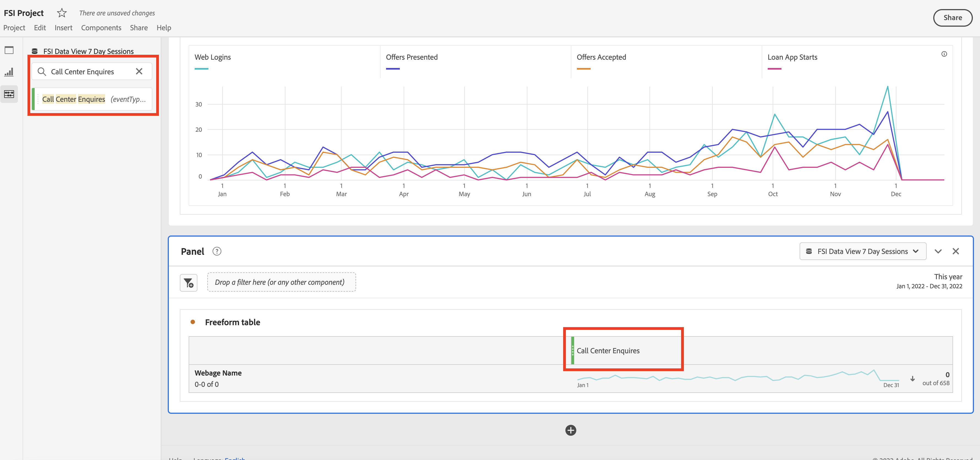This screenshot has height=460, width=980.
Task: Click the component search input field
Action: point(92,72)
